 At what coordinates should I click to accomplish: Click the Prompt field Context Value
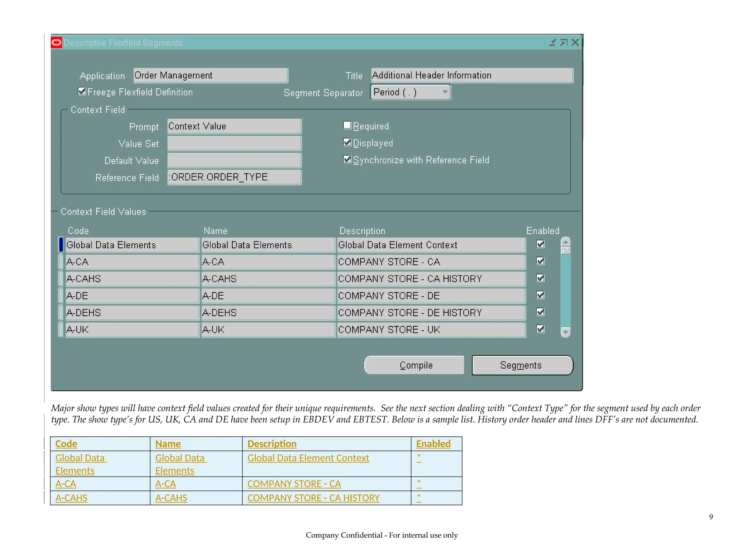pos(234,126)
